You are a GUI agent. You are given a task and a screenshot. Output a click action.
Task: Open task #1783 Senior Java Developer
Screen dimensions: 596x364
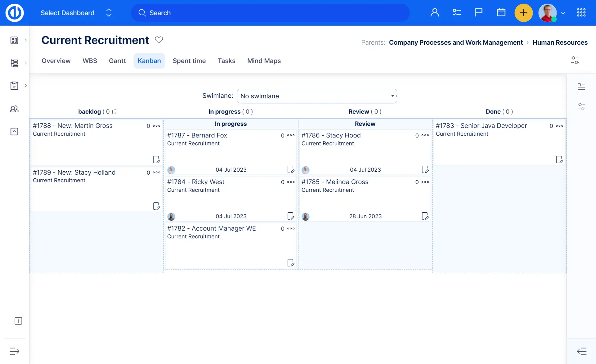click(481, 126)
